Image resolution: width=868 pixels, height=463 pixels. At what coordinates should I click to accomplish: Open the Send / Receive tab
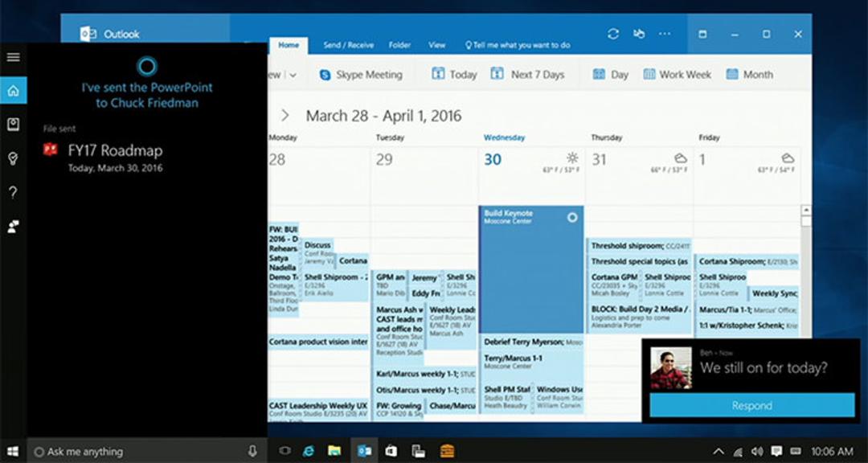coord(348,45)
